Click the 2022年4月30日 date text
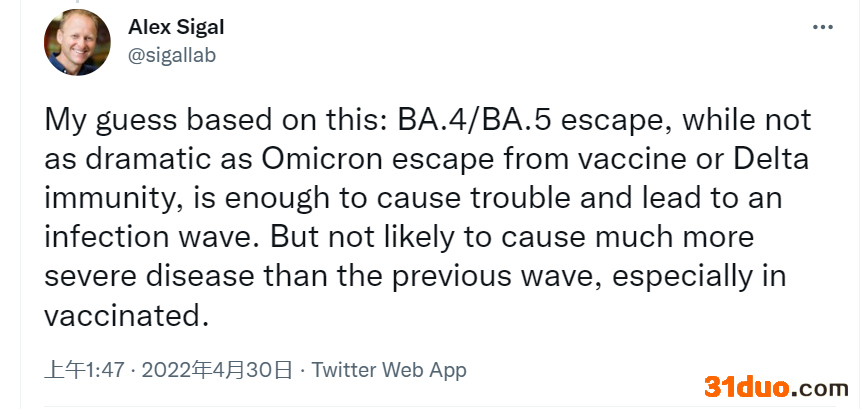867x409 pixels. 217,369
